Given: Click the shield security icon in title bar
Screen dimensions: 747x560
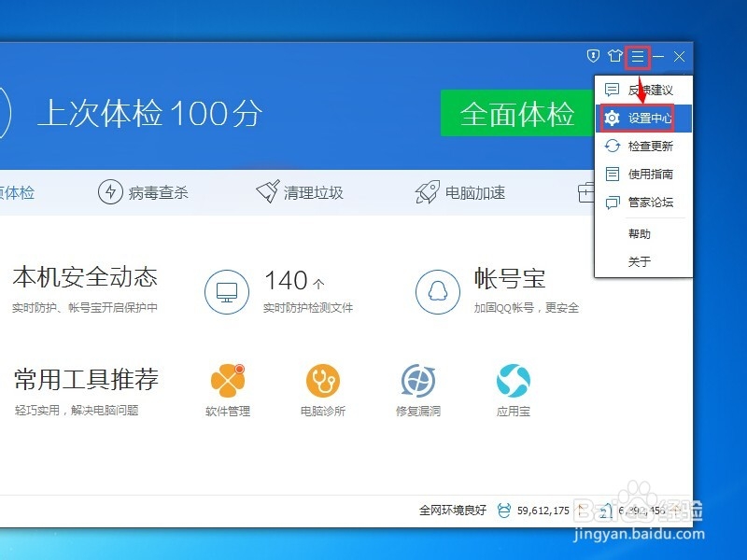Looking at the screenshot, I should pos(593,56).
